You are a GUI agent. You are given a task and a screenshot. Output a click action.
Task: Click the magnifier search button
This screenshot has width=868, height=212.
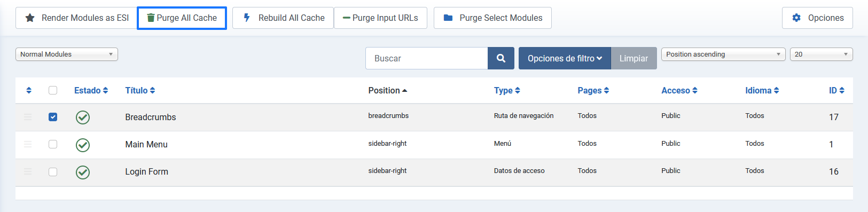coord(501,58)
